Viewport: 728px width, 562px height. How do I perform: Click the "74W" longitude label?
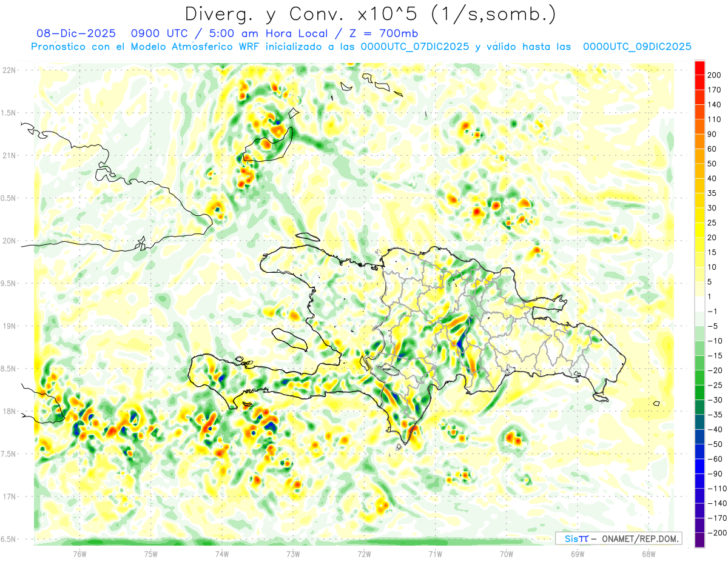221,555
